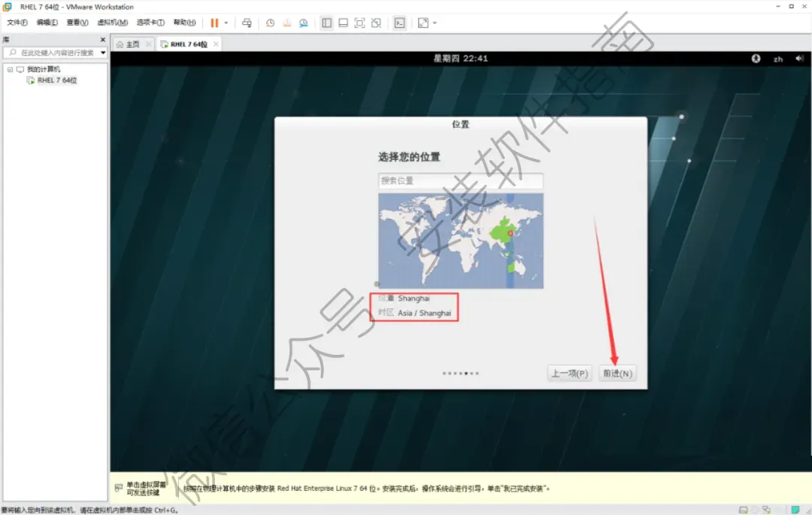Click the keyboard hint icon in yellow bar

119,488
